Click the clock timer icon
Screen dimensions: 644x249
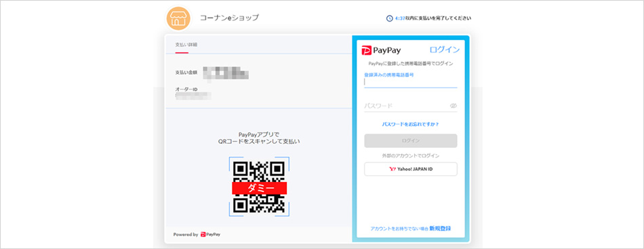389,18
